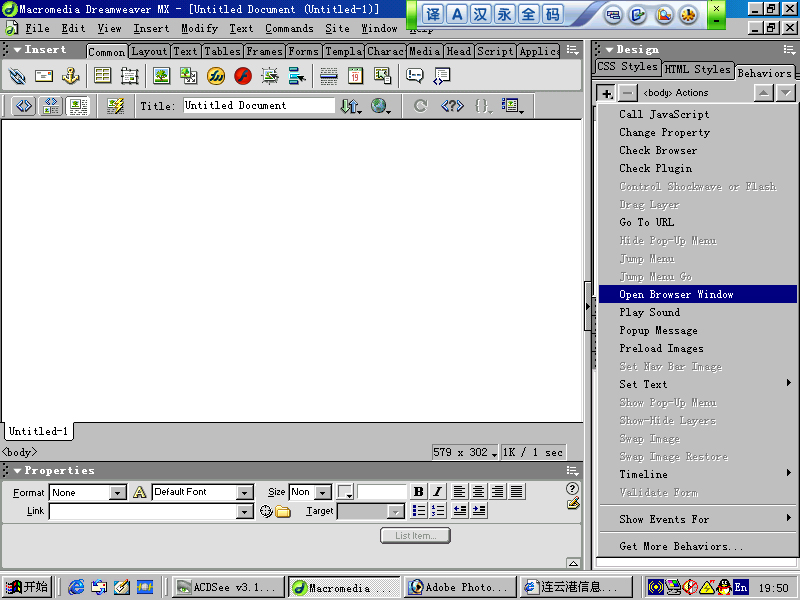Open window size 579 x 302 menu
The height and width of the screenshot is (600, 800).
(x=465, y=452)
